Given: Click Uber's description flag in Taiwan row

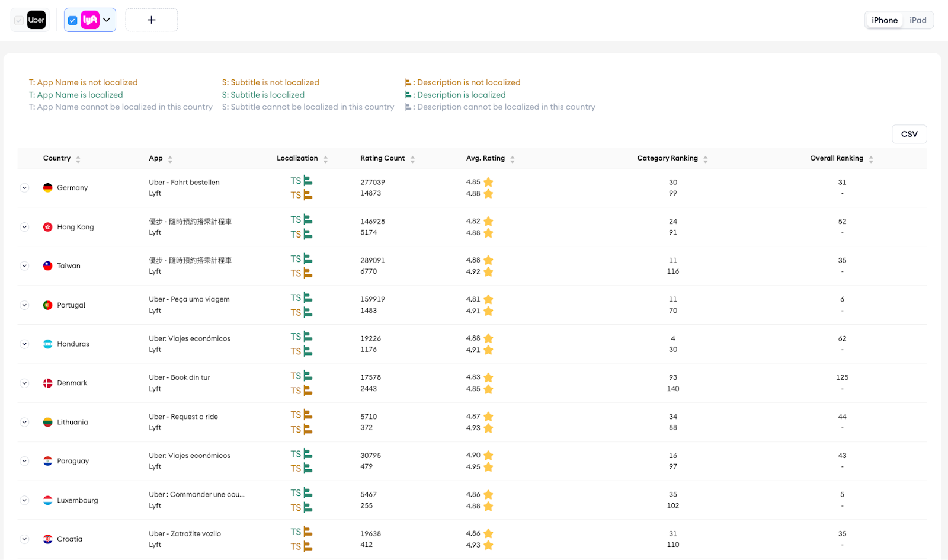Looking at the screenshot, I should coord(308,259).
